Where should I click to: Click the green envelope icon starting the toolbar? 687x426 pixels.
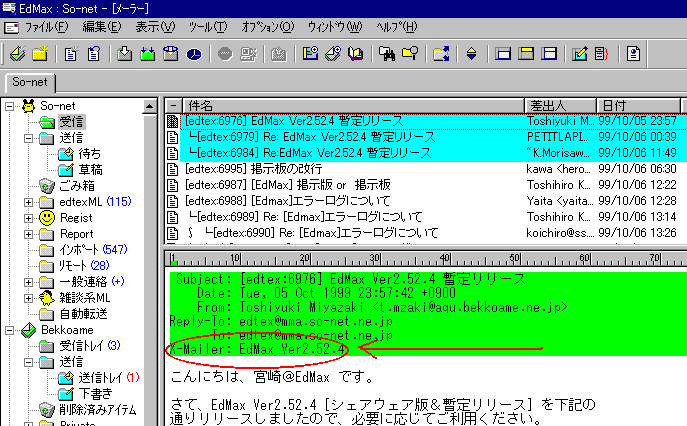(x=18, y=54)
